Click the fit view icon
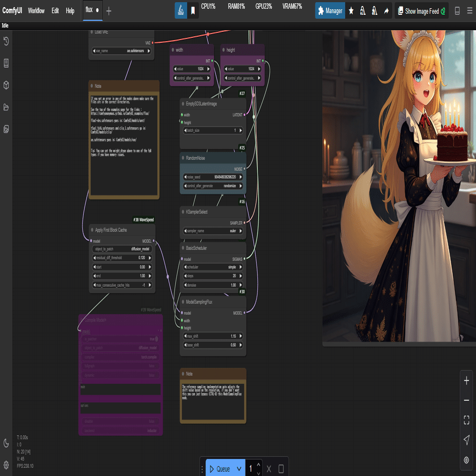Screen dimensions: 476x476 [x=466, y=420]
